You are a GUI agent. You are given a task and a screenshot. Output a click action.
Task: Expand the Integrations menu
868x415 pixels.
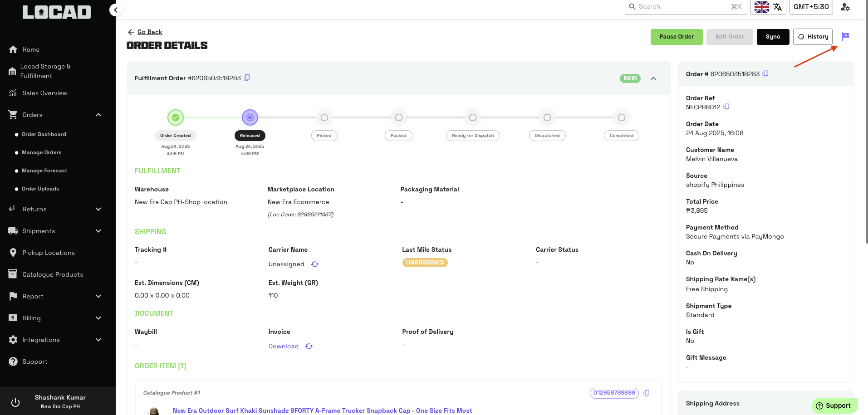pyautogui.click(x=98, y=340)
